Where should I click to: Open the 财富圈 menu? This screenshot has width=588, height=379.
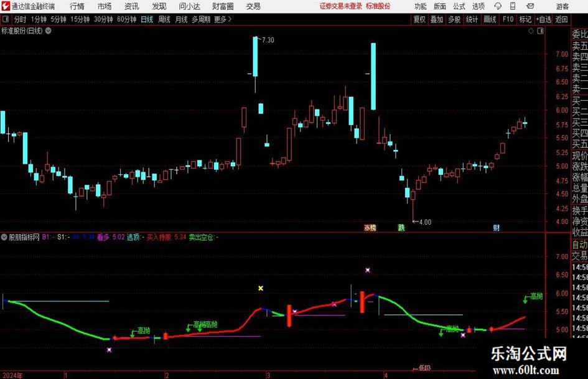[223, 6]
